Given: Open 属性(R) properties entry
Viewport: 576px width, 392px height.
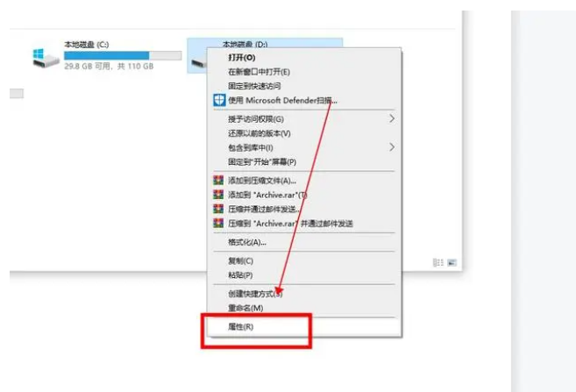Looking at the screenshot, I should click(x=240, y=326).
